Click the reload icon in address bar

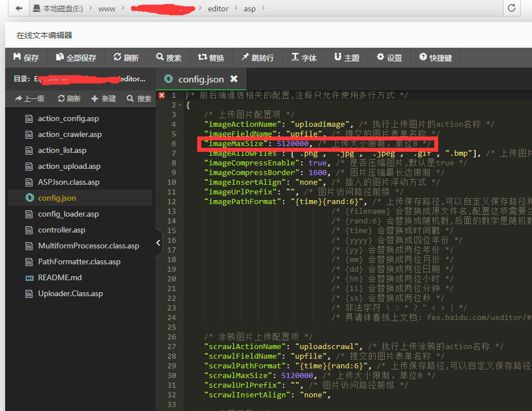tap(512, 8)
